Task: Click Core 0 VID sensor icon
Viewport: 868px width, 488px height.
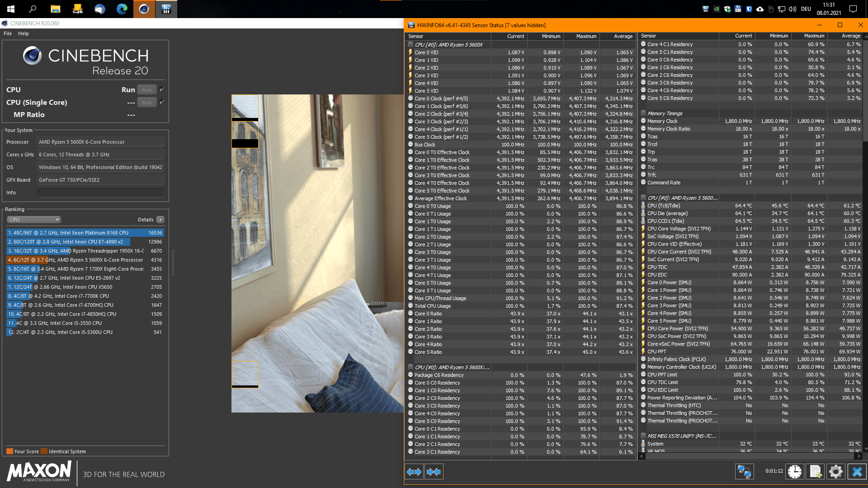Action: pos(410,52)
